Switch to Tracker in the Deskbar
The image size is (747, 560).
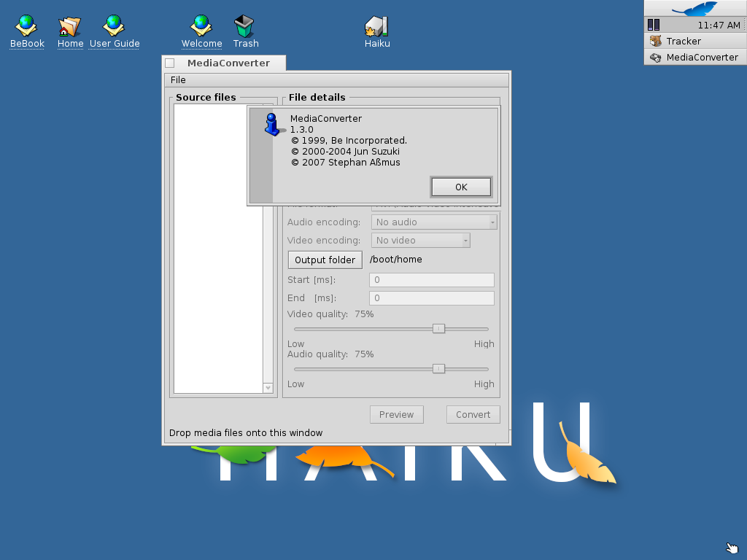tap(695, 41)
